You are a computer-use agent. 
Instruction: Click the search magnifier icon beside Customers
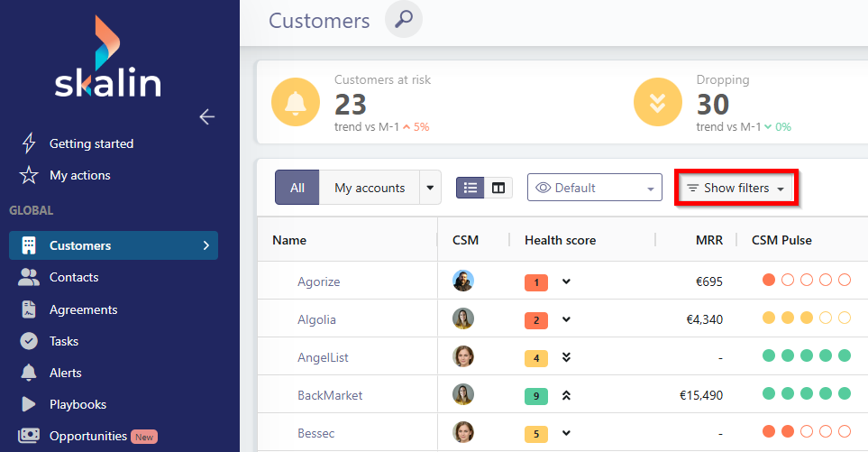(x=403, y=19)
